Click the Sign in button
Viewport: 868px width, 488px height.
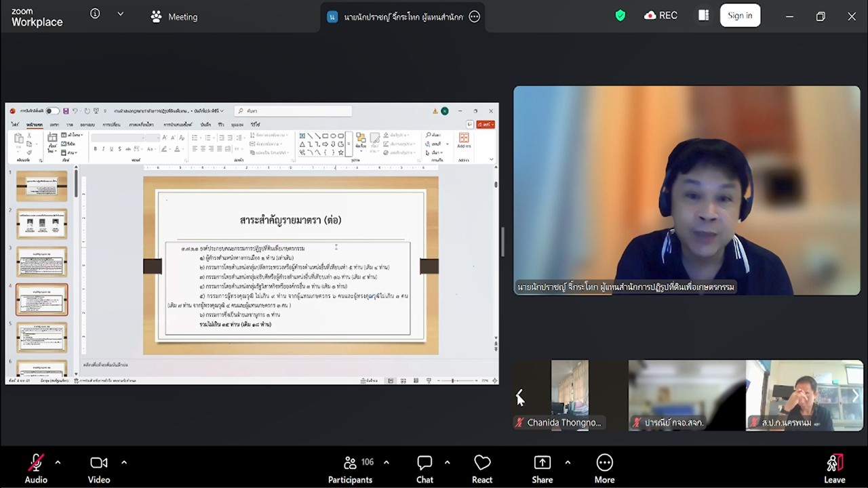pyautogui.click(x=740, y=16)
